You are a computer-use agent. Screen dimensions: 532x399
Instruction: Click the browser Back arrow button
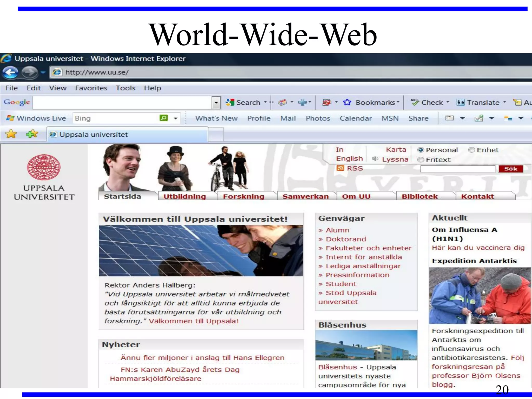click(x=10, y=72)
